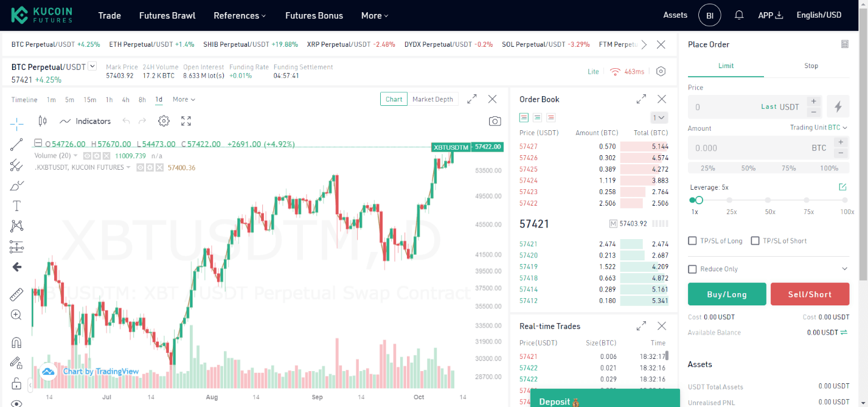
Task: Open the hexagon settings icon near latency
Action: pyautogui.click(x=661, y=71)
